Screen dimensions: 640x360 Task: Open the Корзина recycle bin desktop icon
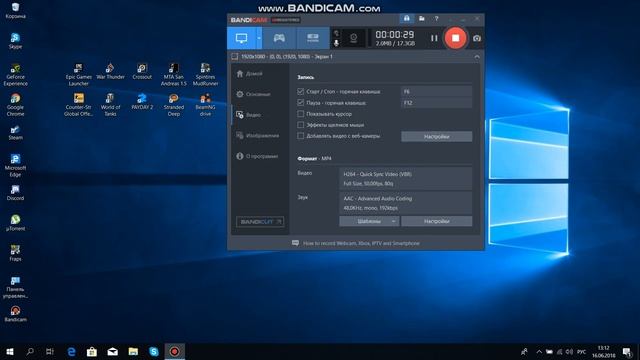point(16,11)
